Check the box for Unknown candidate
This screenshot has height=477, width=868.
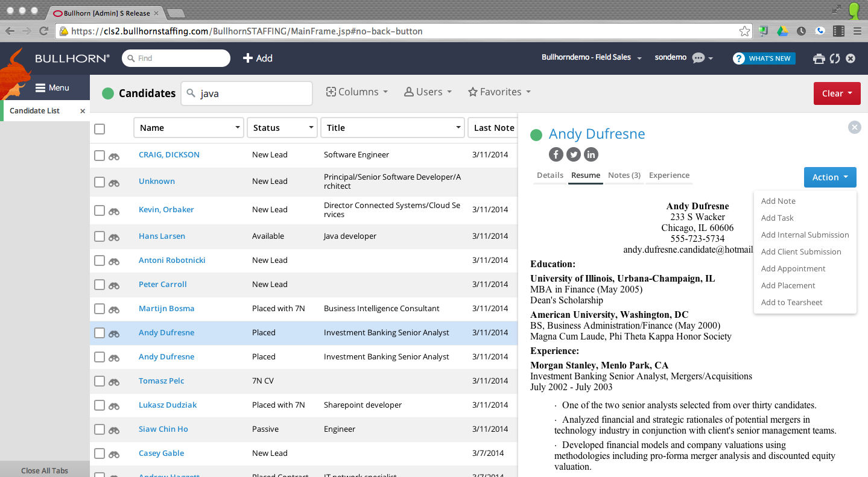click(x=100, y=182)
